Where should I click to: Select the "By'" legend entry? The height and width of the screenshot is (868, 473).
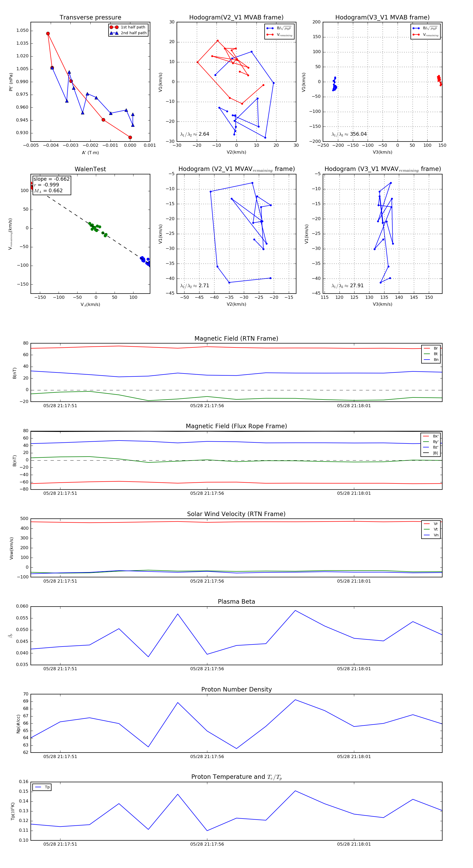coord(431,442)
